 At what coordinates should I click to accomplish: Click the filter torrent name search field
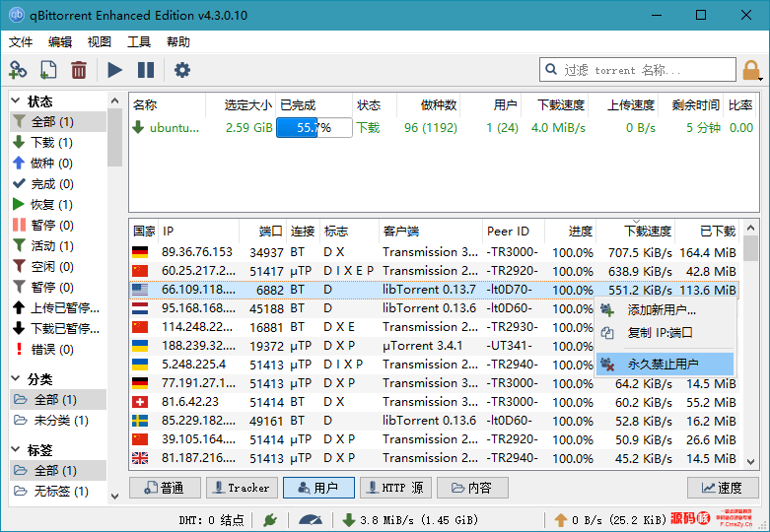pos(638,70)
